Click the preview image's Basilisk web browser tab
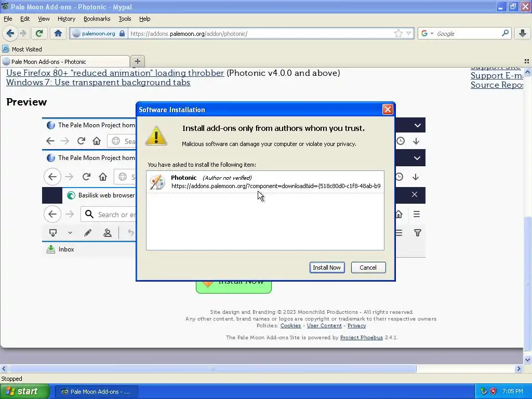532x399 pixels. point(101,195)
